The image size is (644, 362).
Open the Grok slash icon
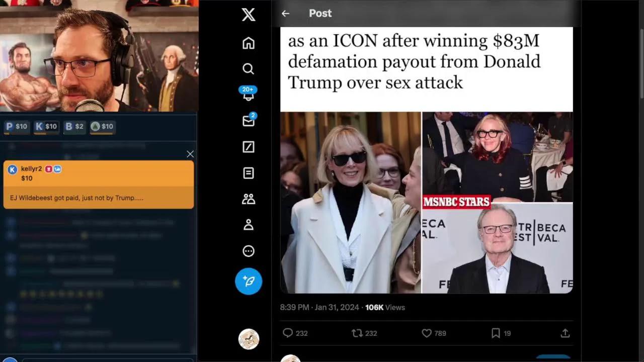coord(248,147)
